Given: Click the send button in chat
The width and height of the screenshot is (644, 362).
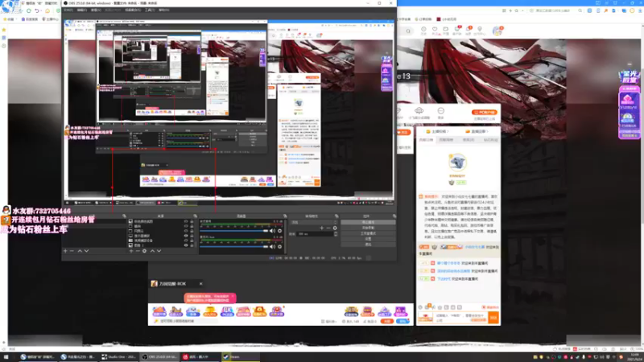Looking at the screenshot, I should [x=493, y=317].
